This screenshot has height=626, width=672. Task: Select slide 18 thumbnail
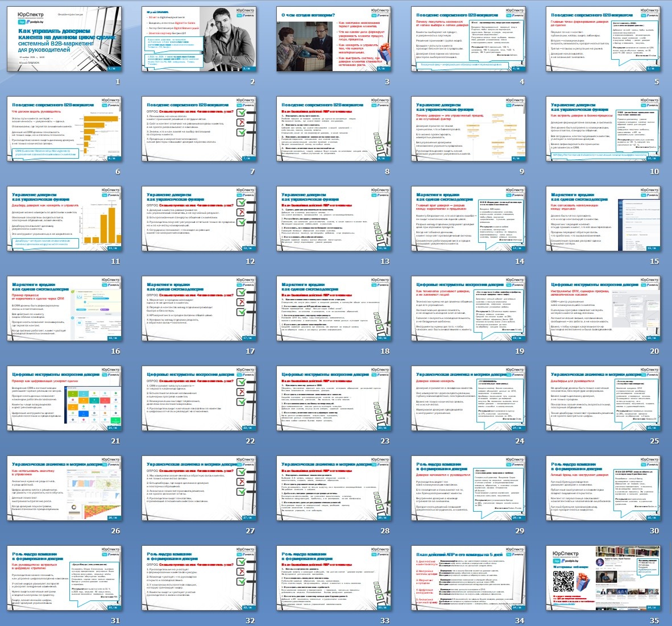pos(334,309)
